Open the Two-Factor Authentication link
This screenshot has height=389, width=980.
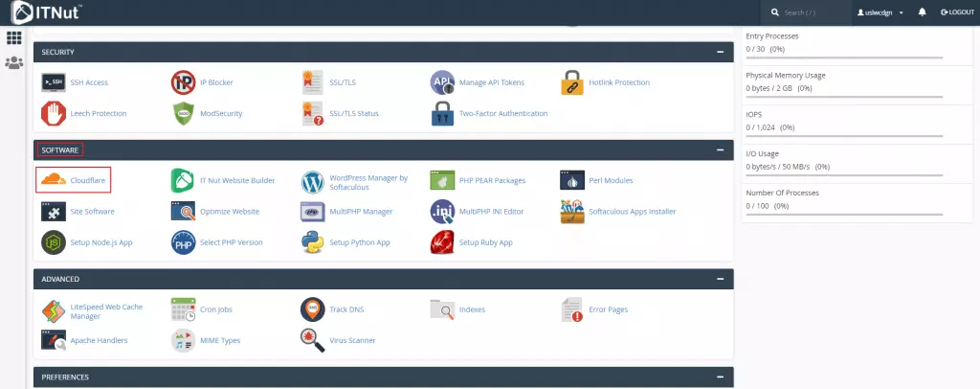pyautogui.click(x=503, y=114)
